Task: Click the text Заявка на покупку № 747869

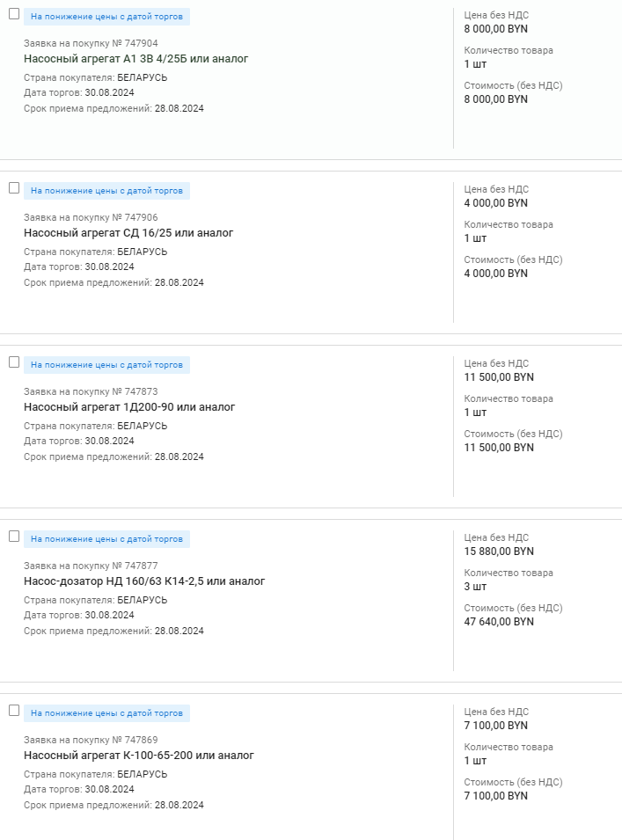Action: pos(91,740)
